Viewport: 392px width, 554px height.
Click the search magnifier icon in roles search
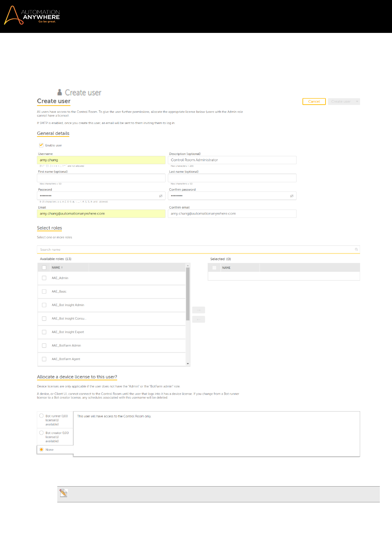click(x=356, y=249)
